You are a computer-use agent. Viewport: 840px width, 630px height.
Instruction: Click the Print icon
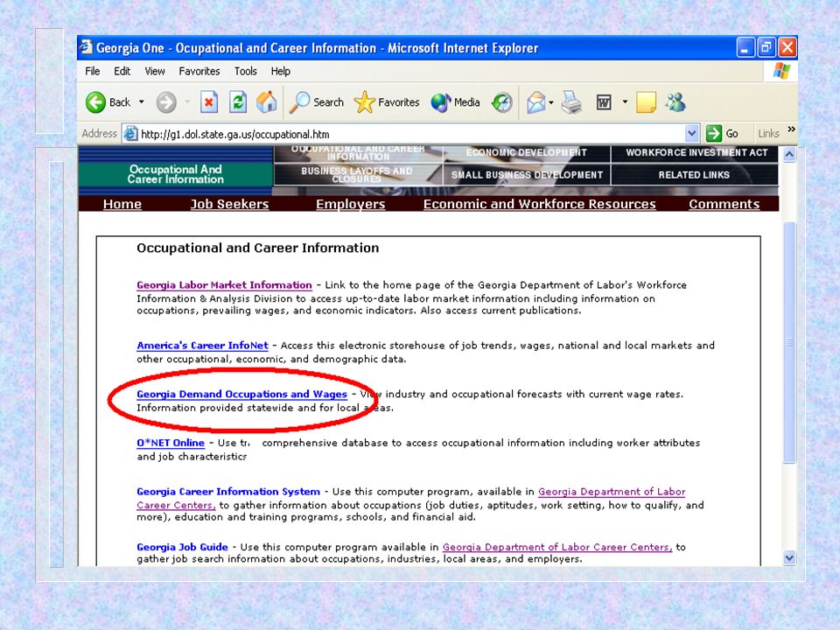571,101
